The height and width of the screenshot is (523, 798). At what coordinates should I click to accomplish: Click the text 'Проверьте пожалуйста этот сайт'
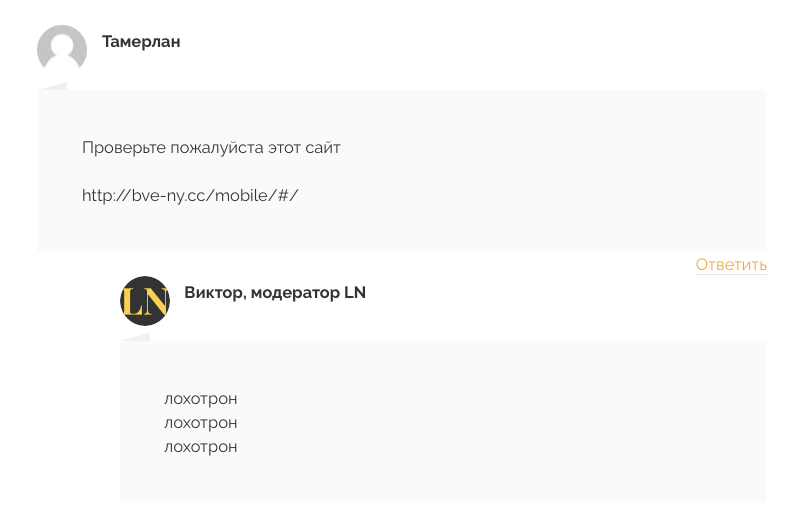[211, 148]
